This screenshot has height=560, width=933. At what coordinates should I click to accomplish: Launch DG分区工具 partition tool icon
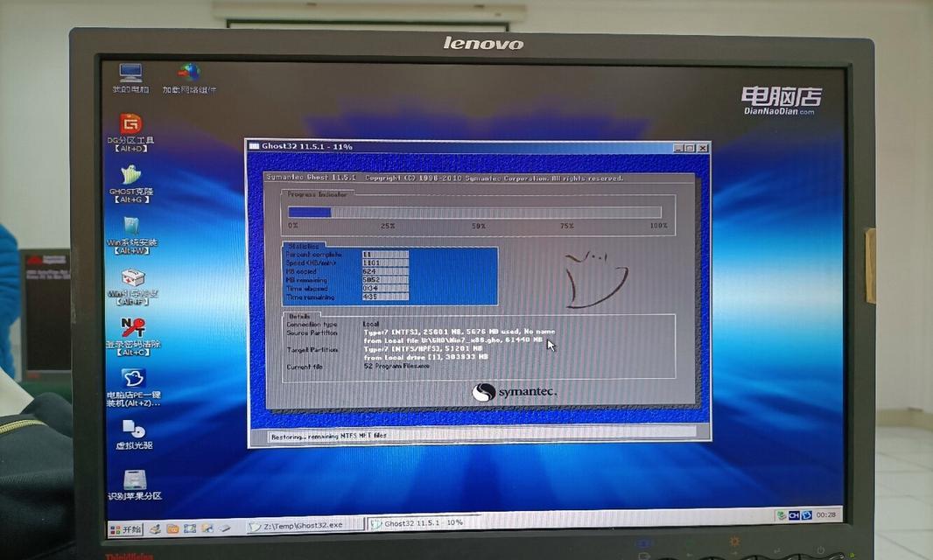click(x=131, y=132)
